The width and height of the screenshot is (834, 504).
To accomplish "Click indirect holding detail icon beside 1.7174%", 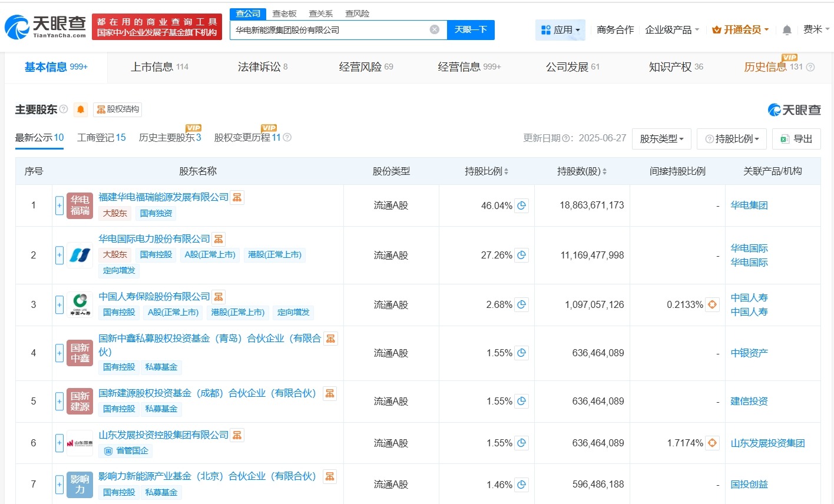I will point(711,443).
